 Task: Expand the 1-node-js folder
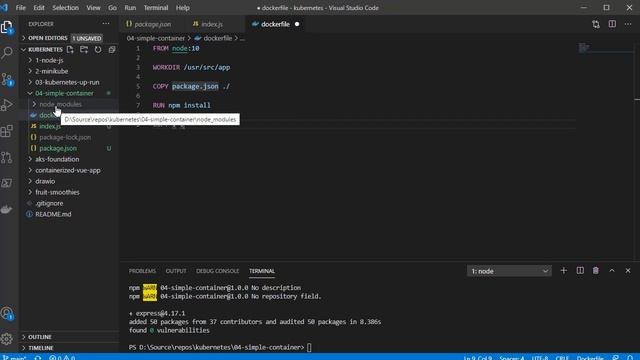[49, 60]
